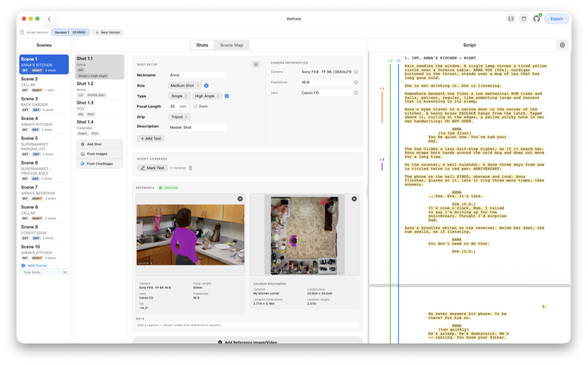Screen dimensions: 588x365
Task: Click the Mark Text button
Action: 152,168
